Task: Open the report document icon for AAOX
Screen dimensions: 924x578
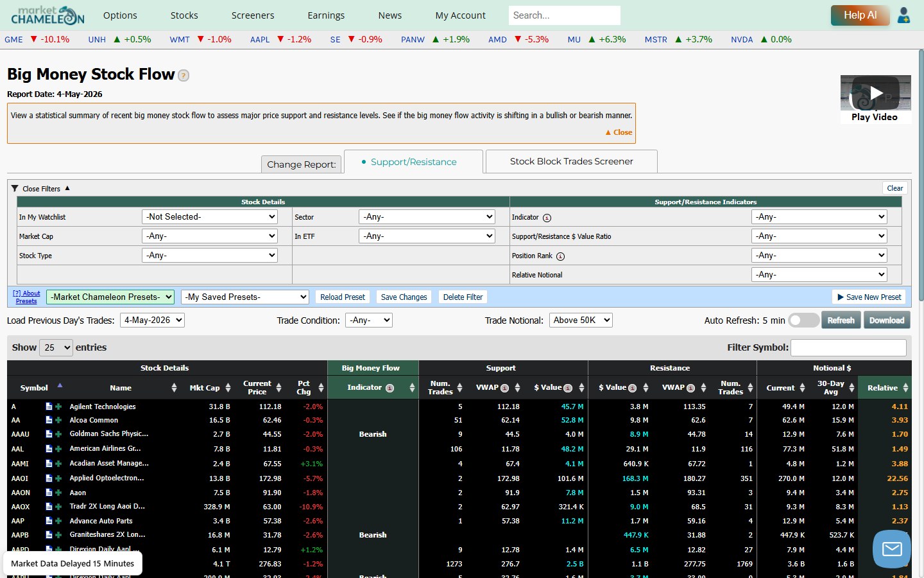Action: point(49,507)
